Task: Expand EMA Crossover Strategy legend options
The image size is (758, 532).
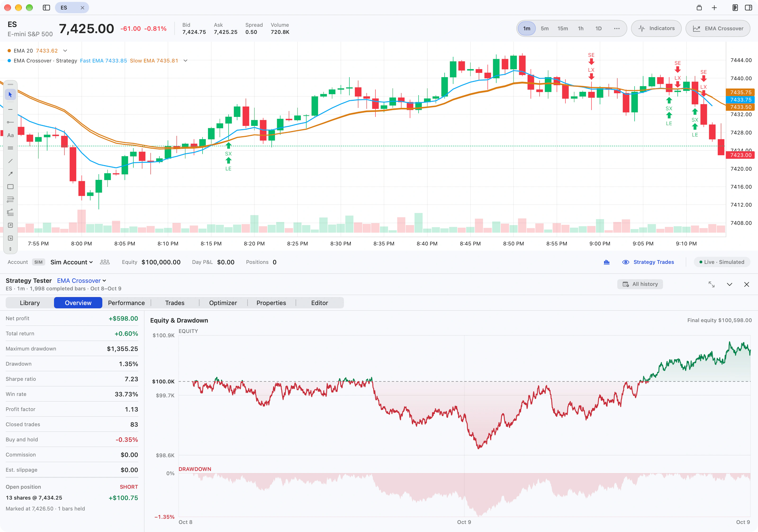Action: (x=185, y=61)
